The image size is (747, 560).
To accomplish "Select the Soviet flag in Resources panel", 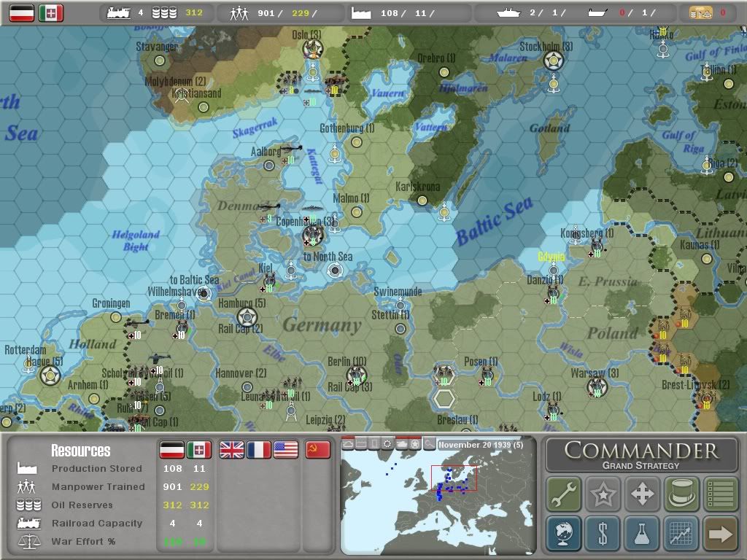I will click(318, 449).
